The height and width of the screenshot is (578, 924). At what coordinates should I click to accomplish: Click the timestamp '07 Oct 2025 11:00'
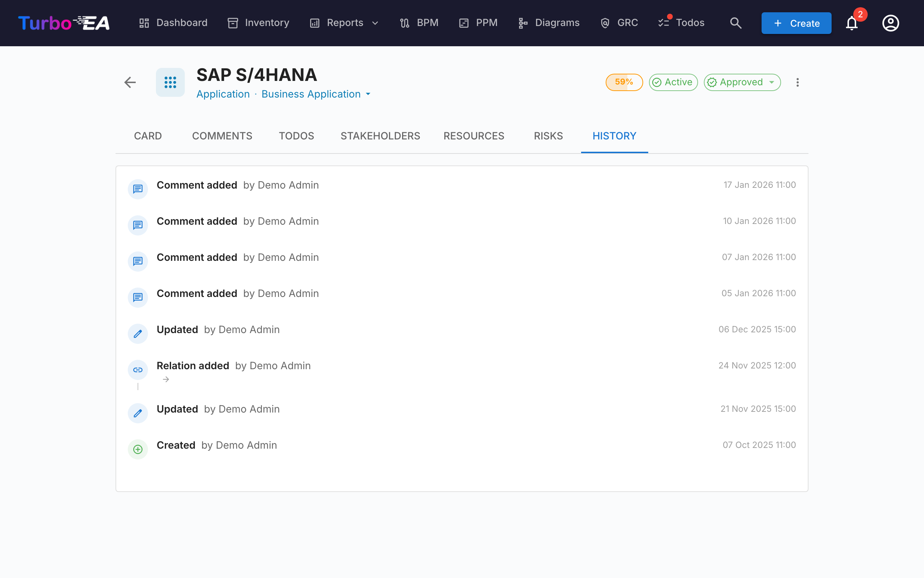tap(759, 445)
